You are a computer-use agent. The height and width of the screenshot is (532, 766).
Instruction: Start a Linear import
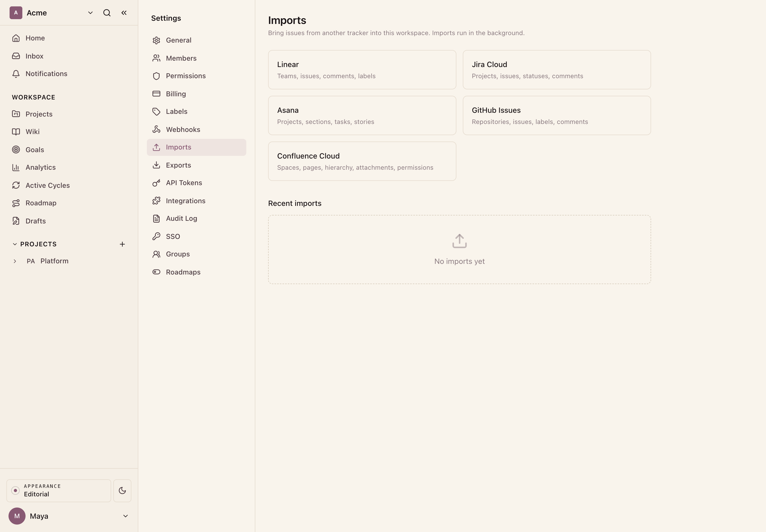coord(362,70)
